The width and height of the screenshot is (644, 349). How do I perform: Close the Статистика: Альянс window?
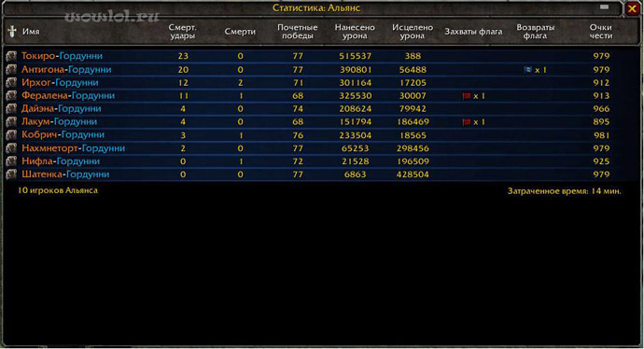click(632, 8)
